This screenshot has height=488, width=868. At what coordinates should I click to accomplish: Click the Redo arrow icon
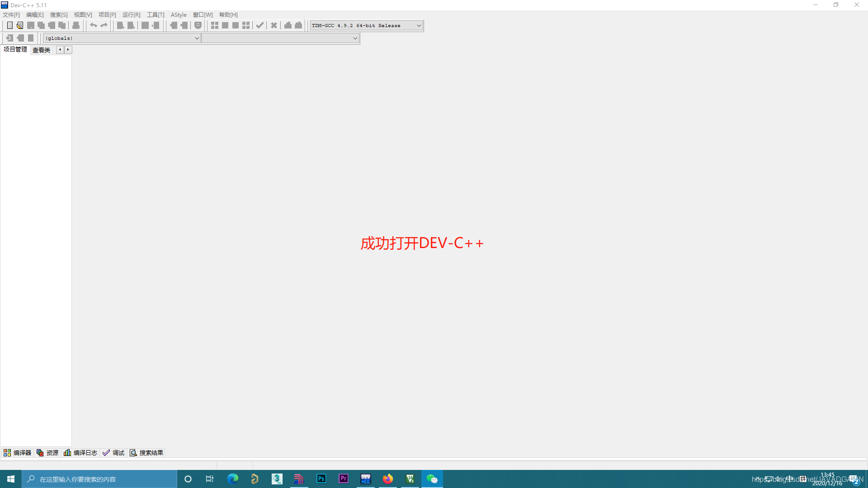(x=104, y=25)
